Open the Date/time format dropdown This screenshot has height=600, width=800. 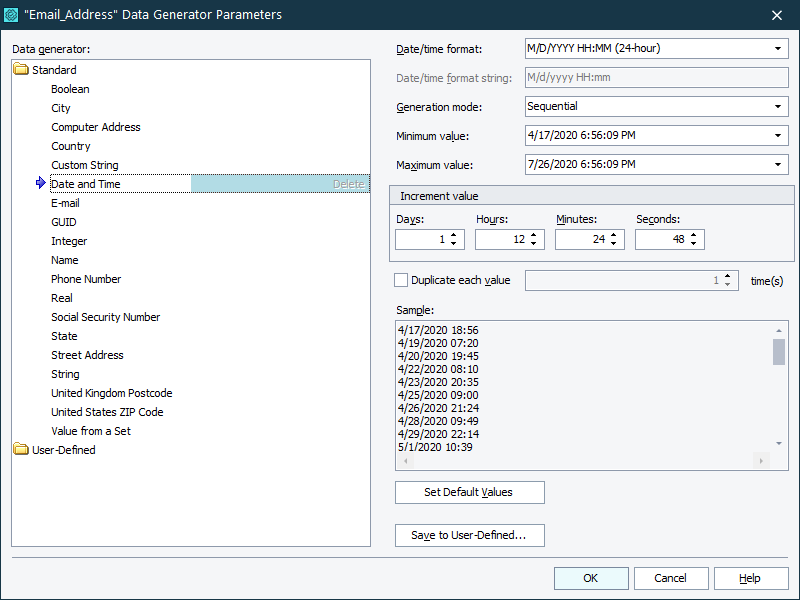(x=778, y=49)
